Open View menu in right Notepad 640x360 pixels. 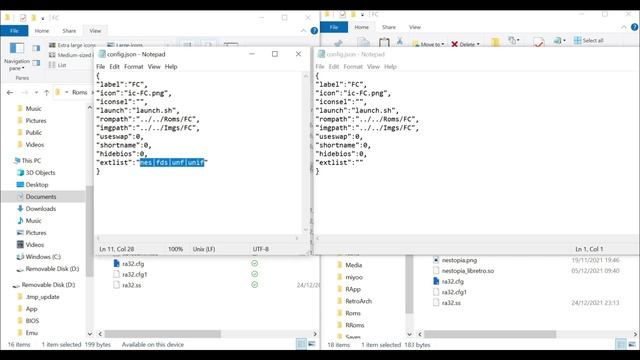[373, 67]
